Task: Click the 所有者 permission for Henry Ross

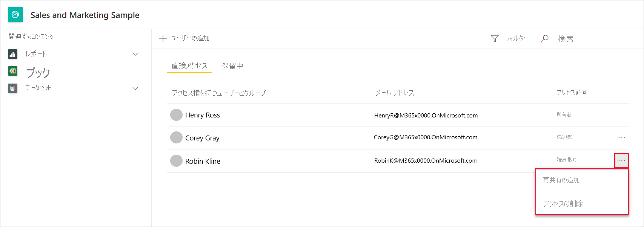Action: 564,114
